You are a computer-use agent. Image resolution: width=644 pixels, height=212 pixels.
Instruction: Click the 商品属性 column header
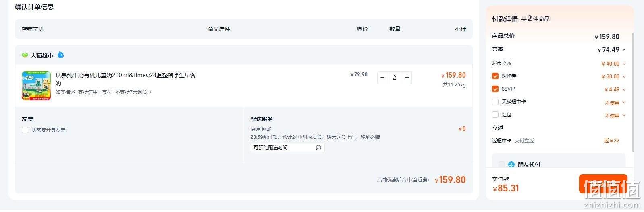[219, 29]
